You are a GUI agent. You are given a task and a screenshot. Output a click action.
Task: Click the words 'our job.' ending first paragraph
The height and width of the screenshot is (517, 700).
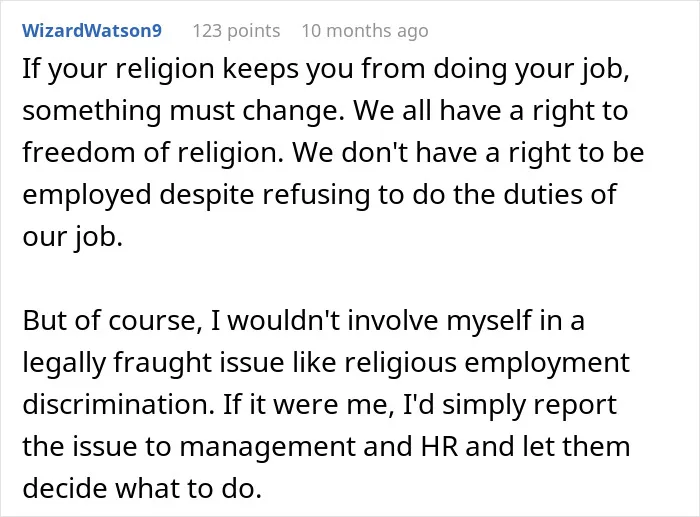72,237
